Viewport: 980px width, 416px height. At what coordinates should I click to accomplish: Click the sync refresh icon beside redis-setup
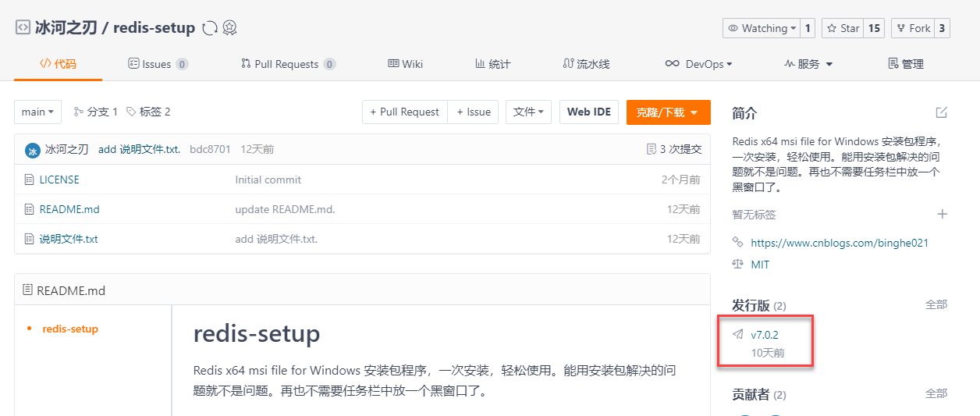pos(209,28)
